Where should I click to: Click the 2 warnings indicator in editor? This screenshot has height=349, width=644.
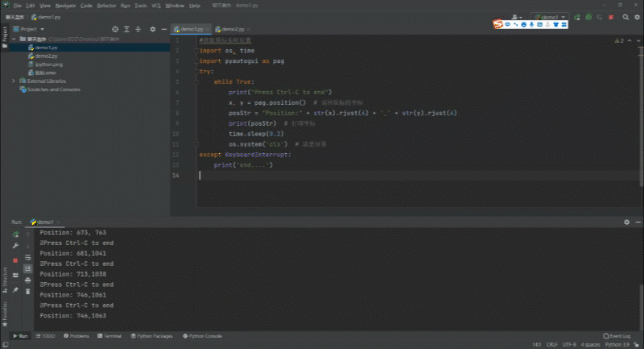[x=619, y=40]
